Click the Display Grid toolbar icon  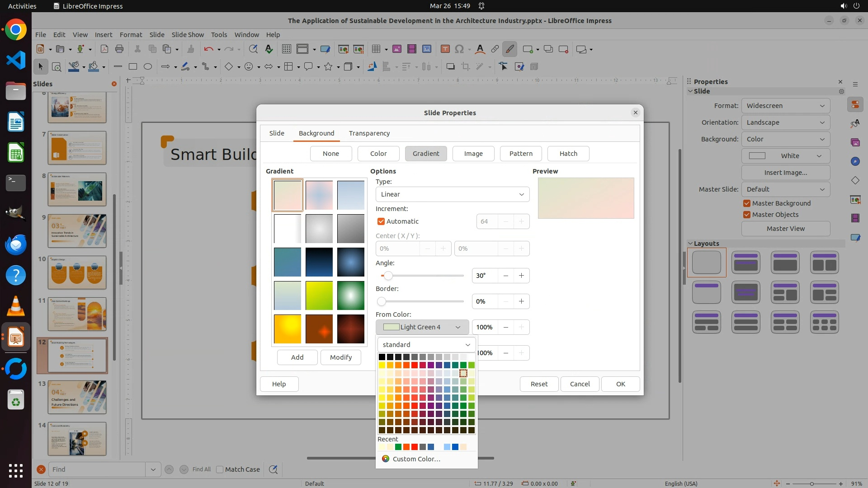click(286, 49)
